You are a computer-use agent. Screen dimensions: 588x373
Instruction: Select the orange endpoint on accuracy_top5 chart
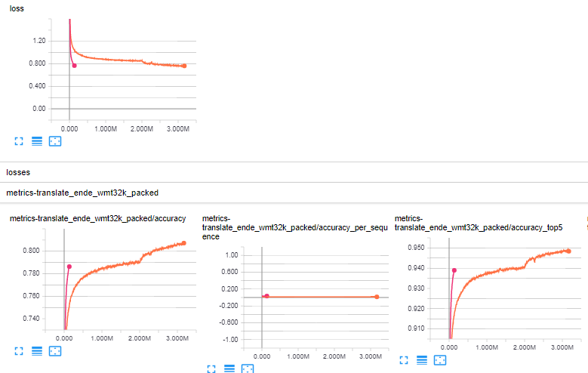[568, 251]
